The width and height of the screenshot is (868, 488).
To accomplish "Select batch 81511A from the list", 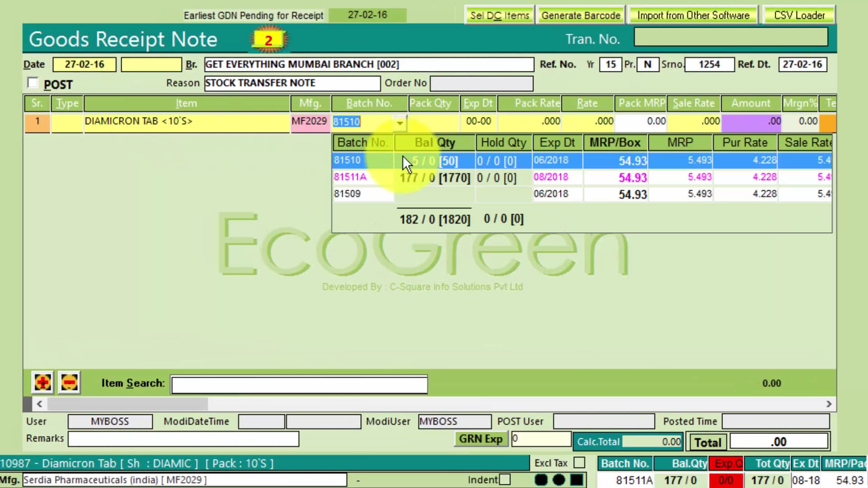I will tap(350, 177).
